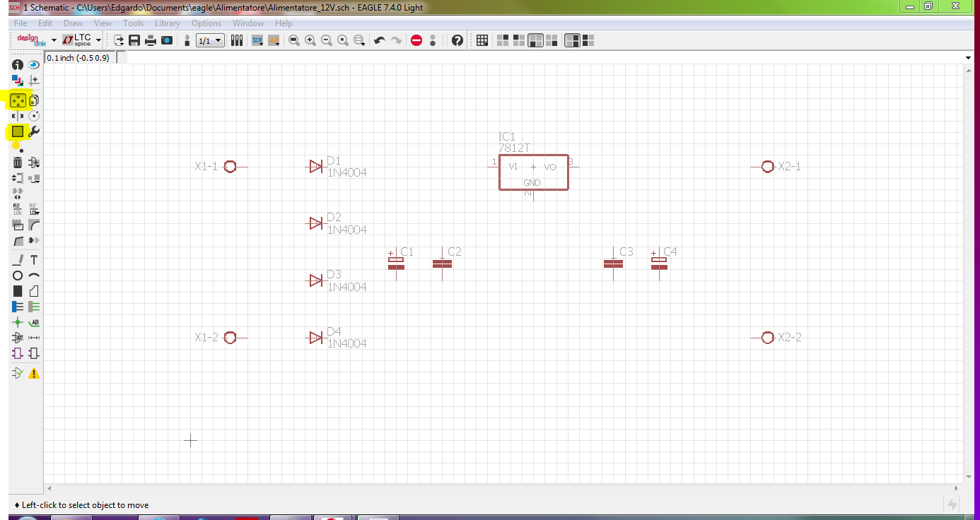The width and height of the screenshot is (980, 520).
Task: Open the zoom select dropdown magnifier
Action: point(359,40)
